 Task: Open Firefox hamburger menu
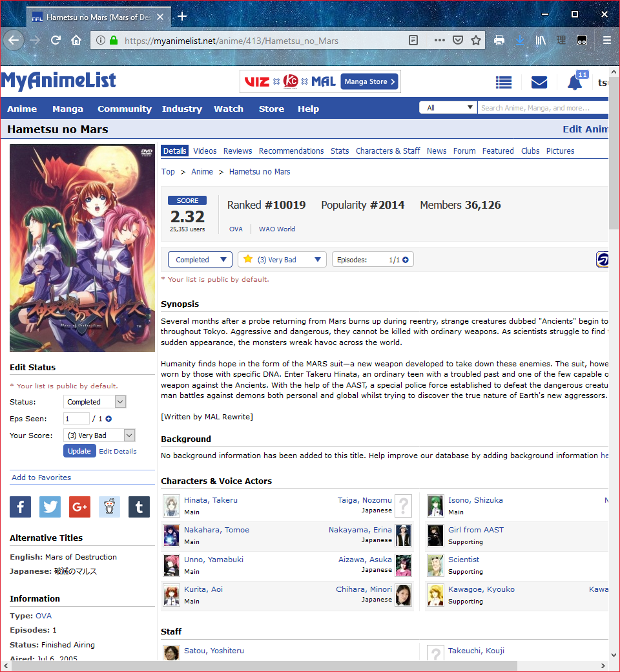tap(606, 40)
